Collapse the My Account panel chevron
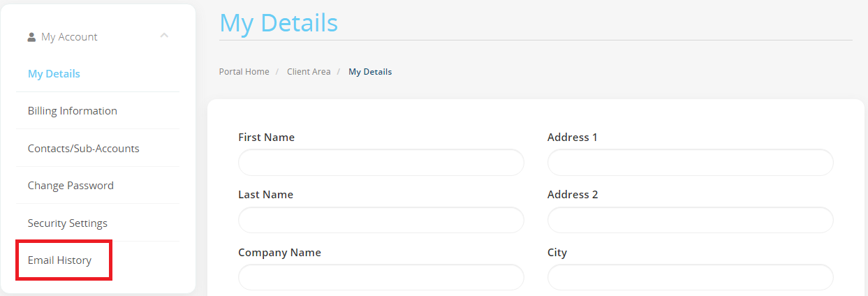This screenshot has width=868, height=296. (164, 35)
